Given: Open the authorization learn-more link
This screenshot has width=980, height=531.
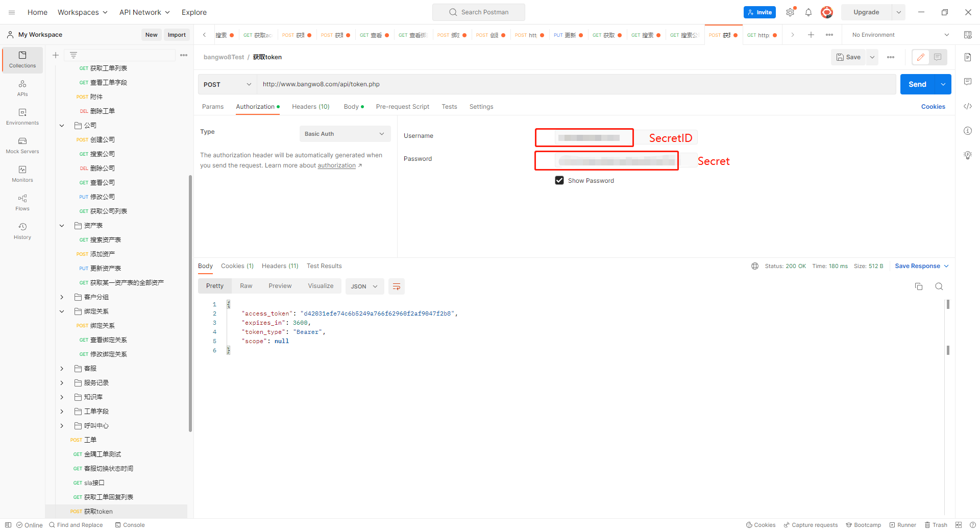Looking at the screenshot, I should click(x=337, y=165).
